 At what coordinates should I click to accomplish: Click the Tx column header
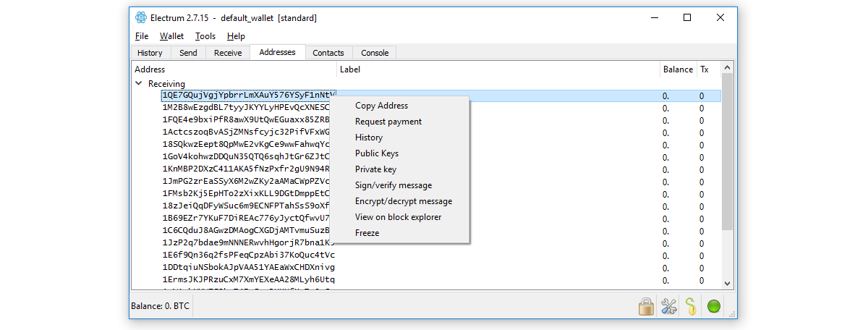[x=709, y=69]
